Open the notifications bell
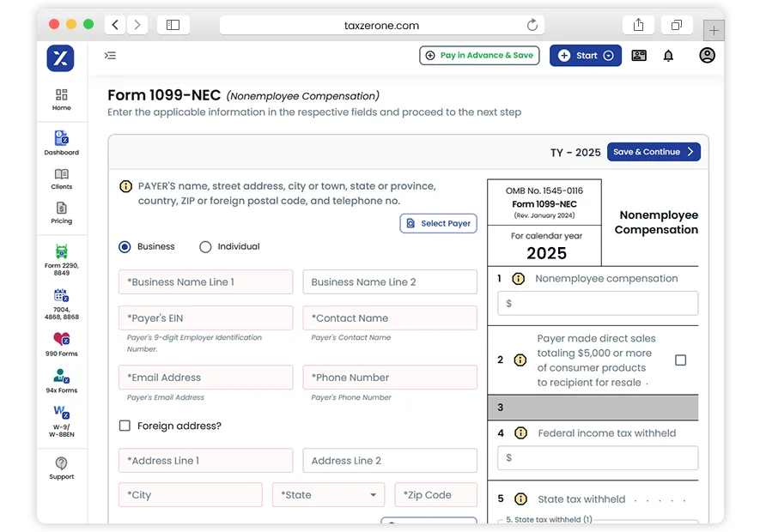 [668, 55]
